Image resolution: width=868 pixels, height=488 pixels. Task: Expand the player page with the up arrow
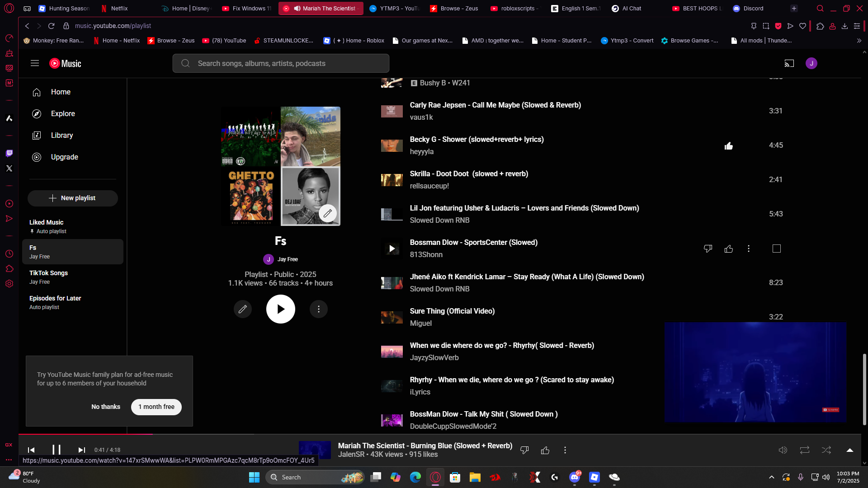(x=850, y=450)
